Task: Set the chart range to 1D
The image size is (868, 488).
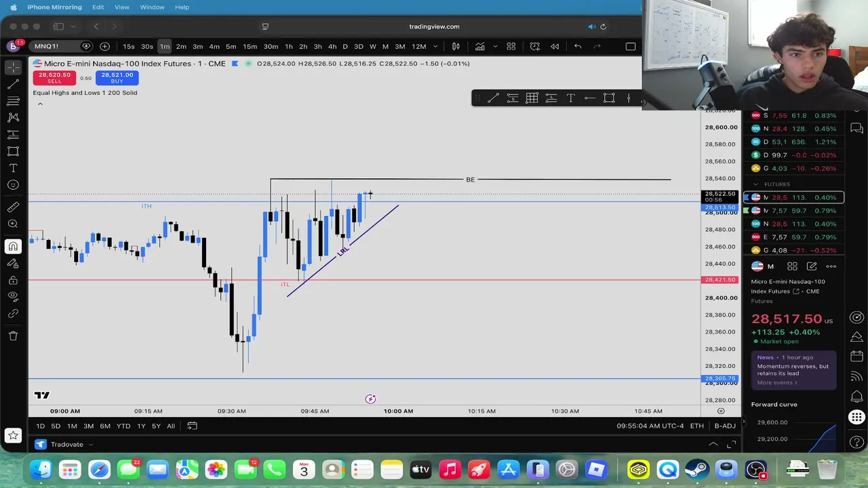Action: point(40,426)
